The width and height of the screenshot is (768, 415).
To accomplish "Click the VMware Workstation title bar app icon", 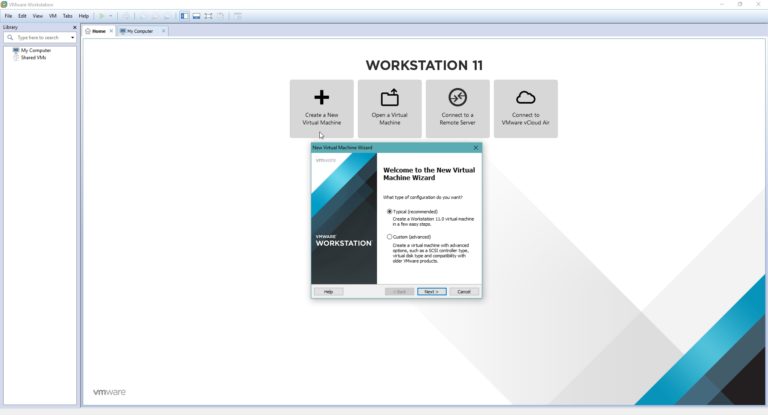I will click(4, 4).
